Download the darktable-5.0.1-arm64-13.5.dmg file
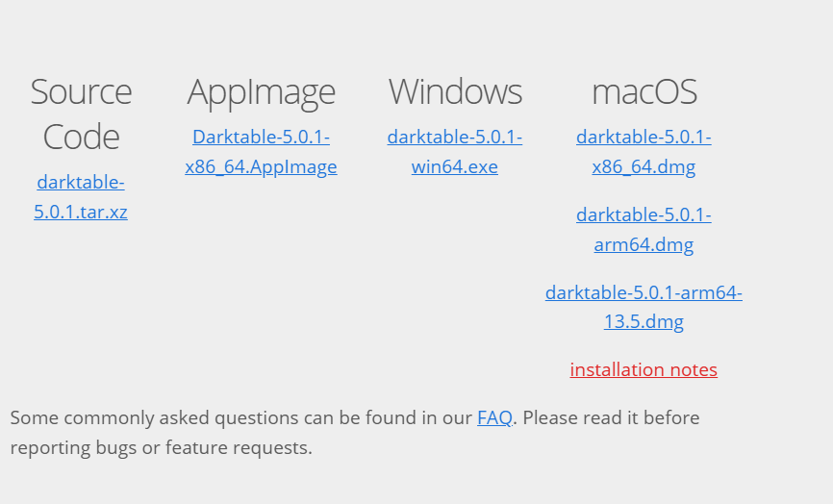The width and height of the screenshot is (833, 504). (644, 306)
